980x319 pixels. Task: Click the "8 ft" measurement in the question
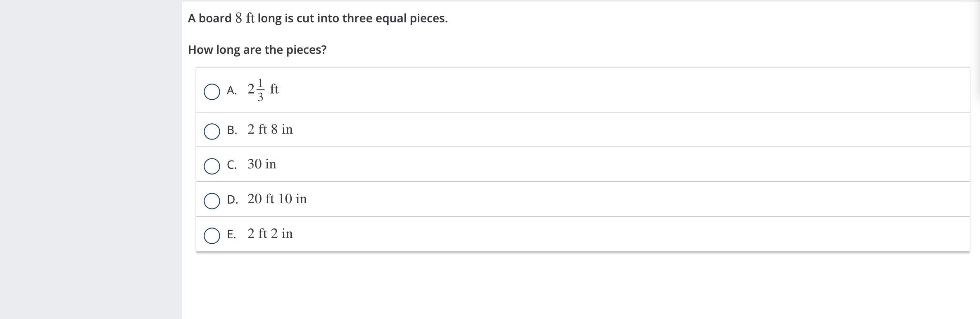tap(245, 18)
